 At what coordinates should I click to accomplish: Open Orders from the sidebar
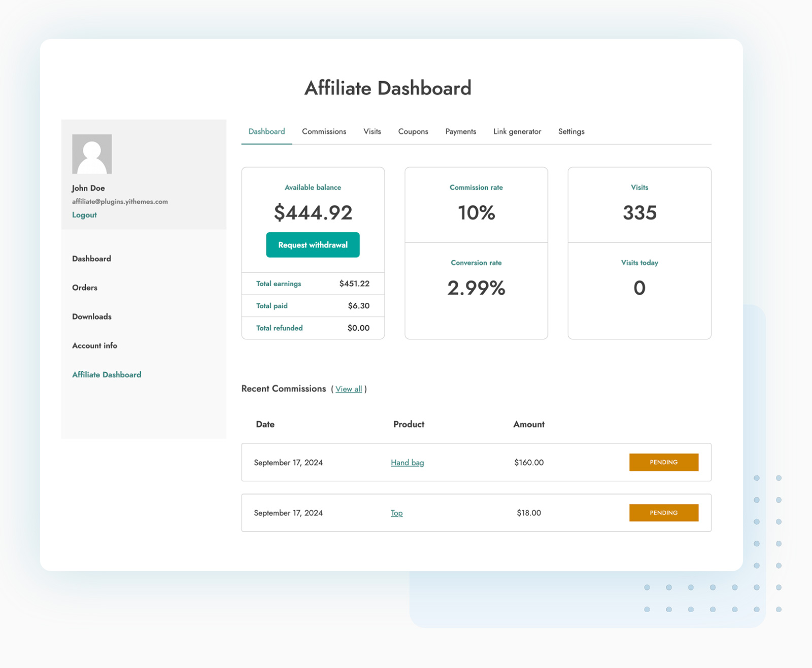(84, 288)
